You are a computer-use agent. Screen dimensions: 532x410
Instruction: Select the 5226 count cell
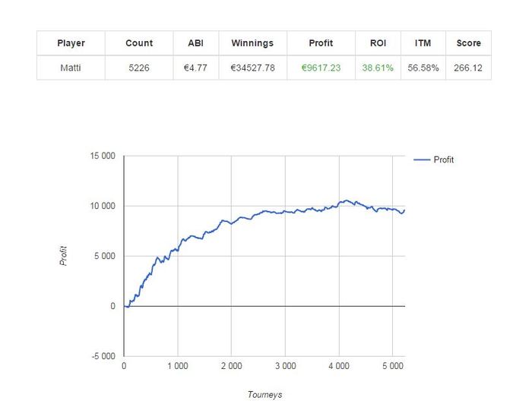[x=139, y=68]
